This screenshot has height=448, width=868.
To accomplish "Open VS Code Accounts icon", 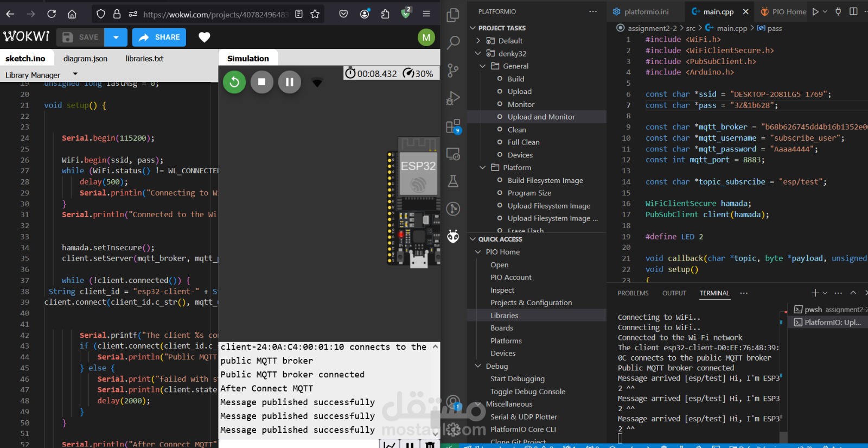I will coord(454,402).
